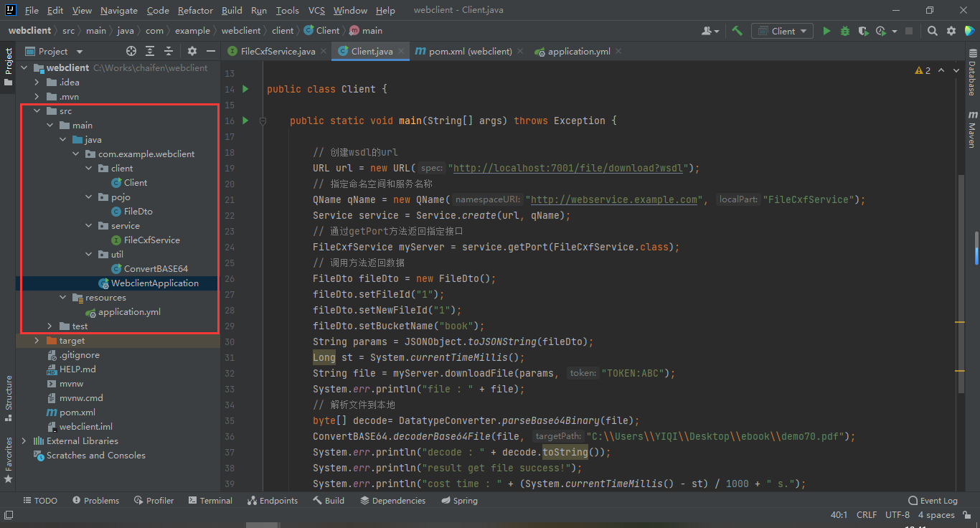Click the colorful plugin icon at the toolbar's right end
980x528 pixels.
(x=970, y=31)
